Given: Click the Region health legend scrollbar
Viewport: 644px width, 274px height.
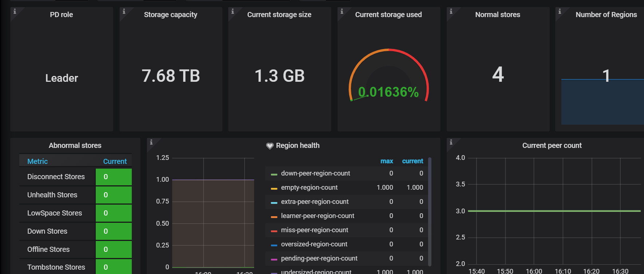Looking at the screenshot, I should coord(430,211).
